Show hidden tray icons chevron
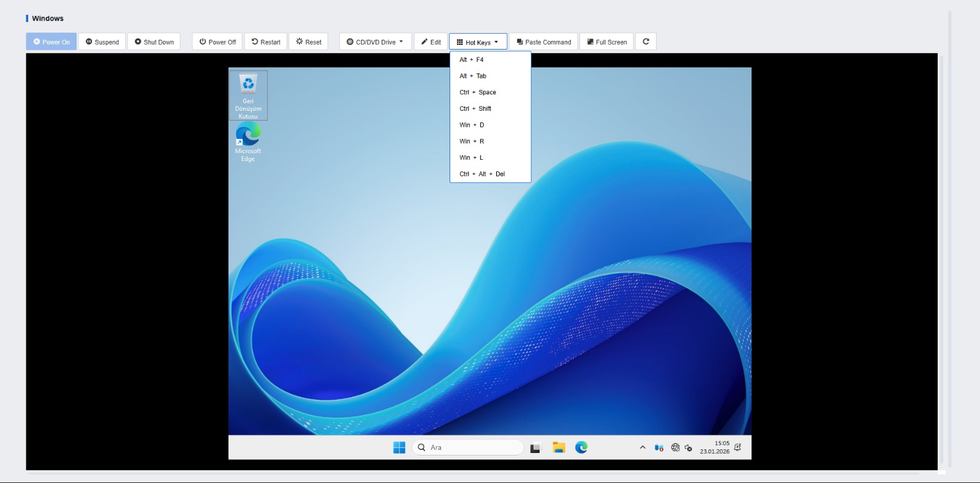 click(643, 447)
